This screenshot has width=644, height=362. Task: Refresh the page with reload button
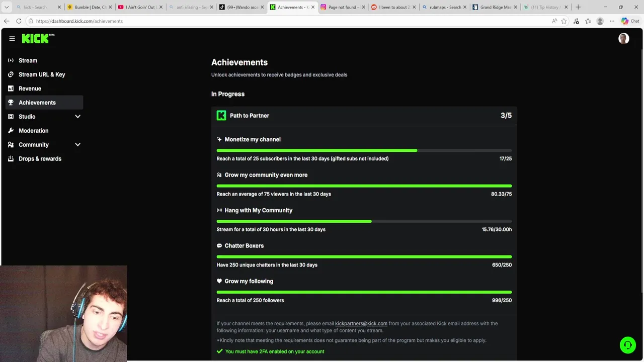click(x=19, y=21)
